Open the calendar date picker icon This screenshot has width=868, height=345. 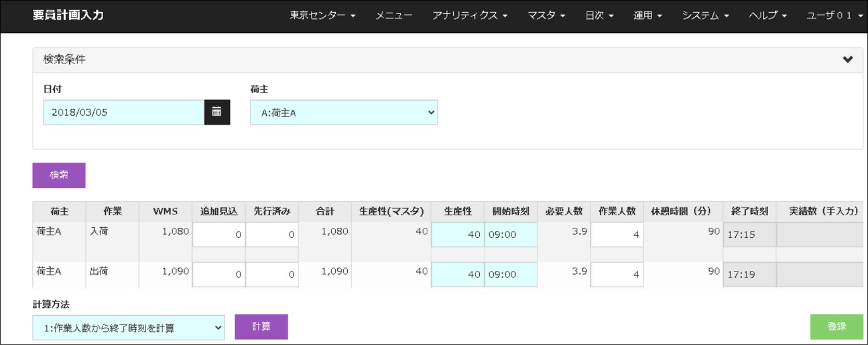(x=217, y=112)
